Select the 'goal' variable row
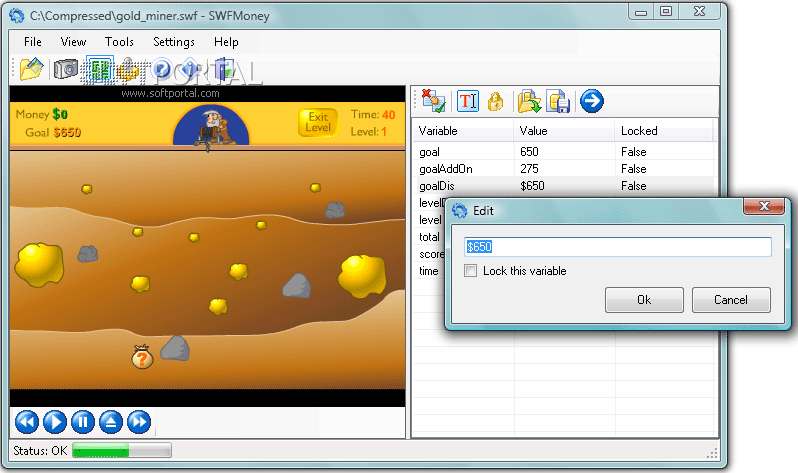 click(x=565, y=152)
